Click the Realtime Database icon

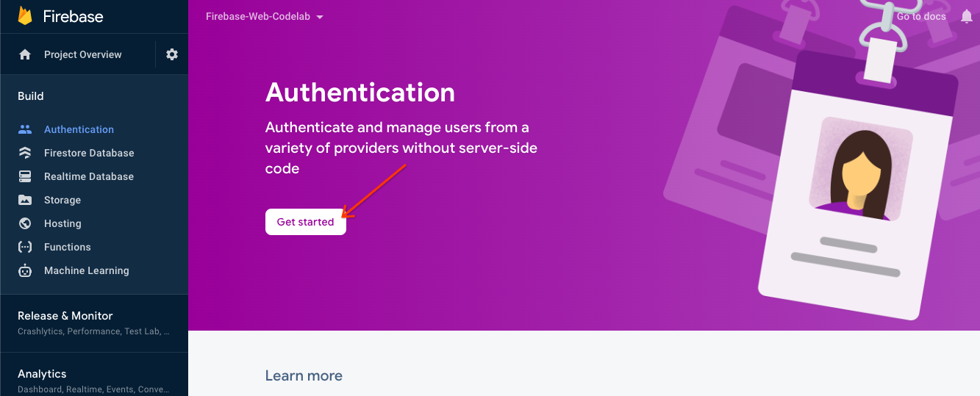pos(25,176)
